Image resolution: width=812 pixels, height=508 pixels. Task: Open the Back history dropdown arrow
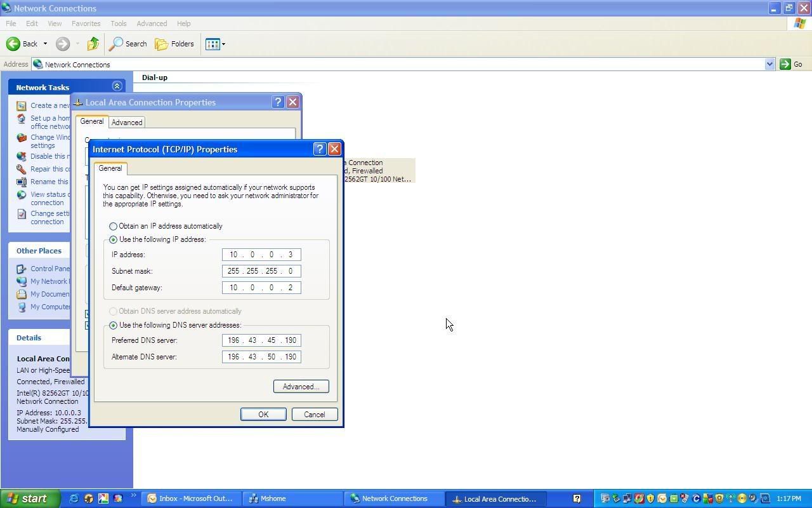[45, 44]
